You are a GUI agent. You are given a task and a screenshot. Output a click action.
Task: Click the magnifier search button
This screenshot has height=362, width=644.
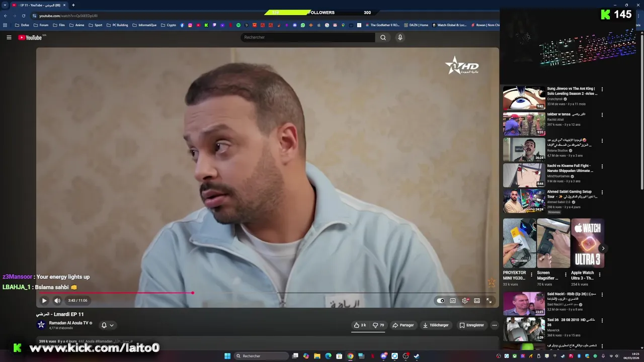[x=383, y=37]
